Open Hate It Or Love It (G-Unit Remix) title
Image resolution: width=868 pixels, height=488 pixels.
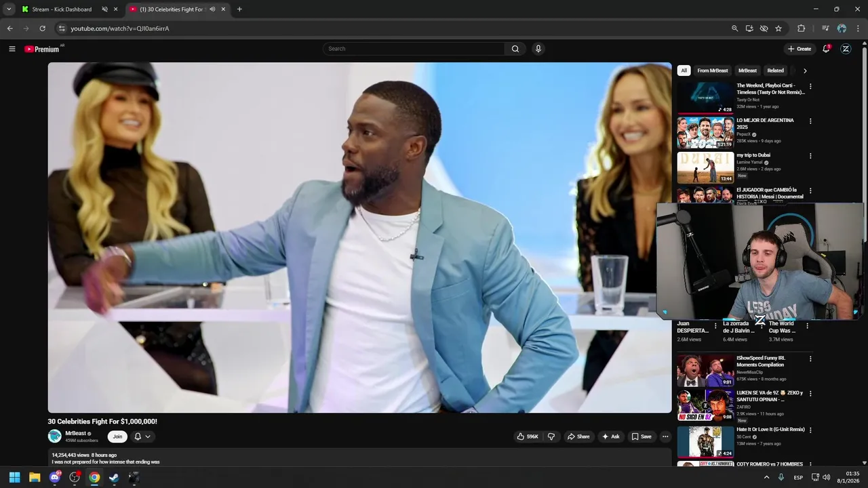pos(770,429)
